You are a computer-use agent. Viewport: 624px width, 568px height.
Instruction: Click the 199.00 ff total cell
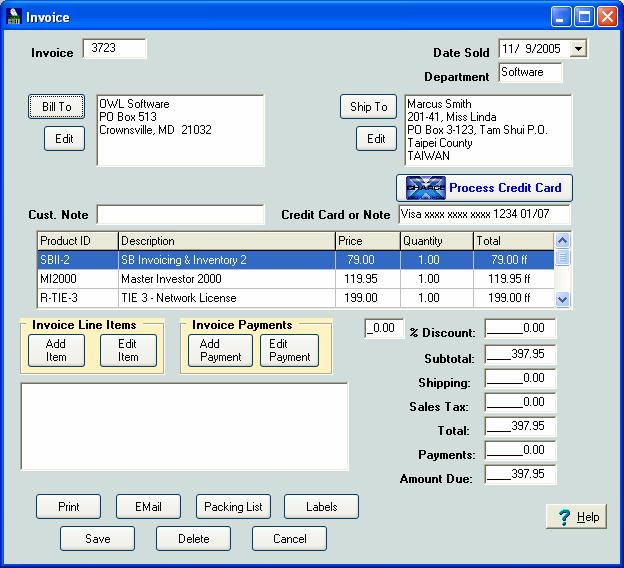tap(514, 298)
